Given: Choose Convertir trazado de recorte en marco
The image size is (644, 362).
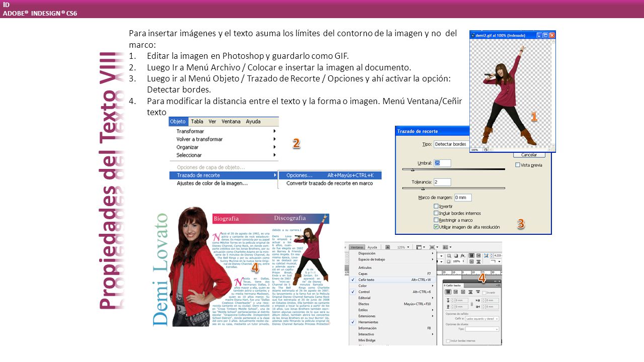Looking at the screenshot, I should pos(330,184).
